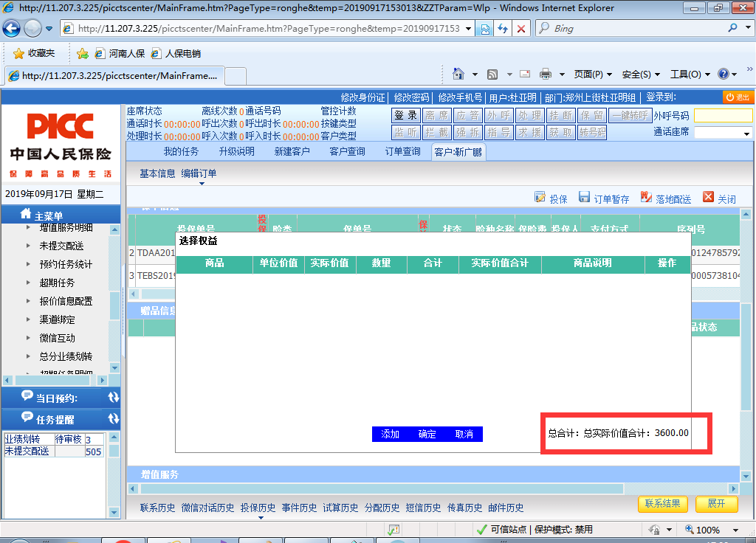Click the 展开 button

pos(716,504)
